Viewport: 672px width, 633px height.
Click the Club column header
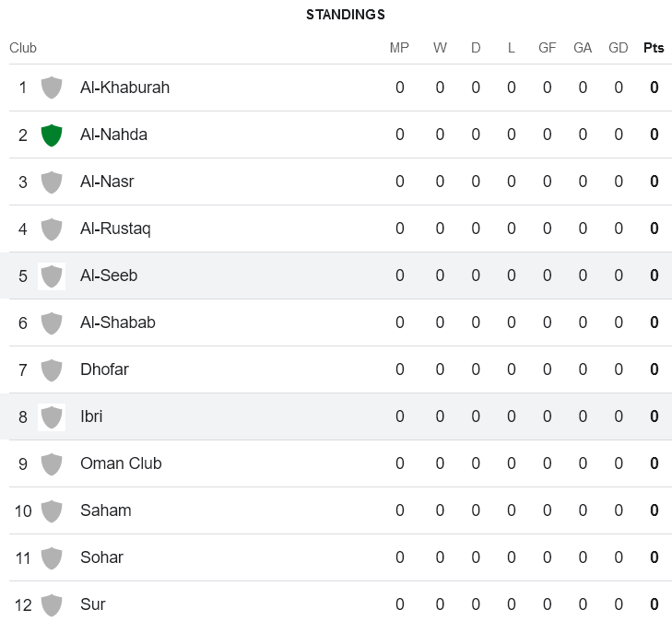pyautogui.click(x=23, y=48)
